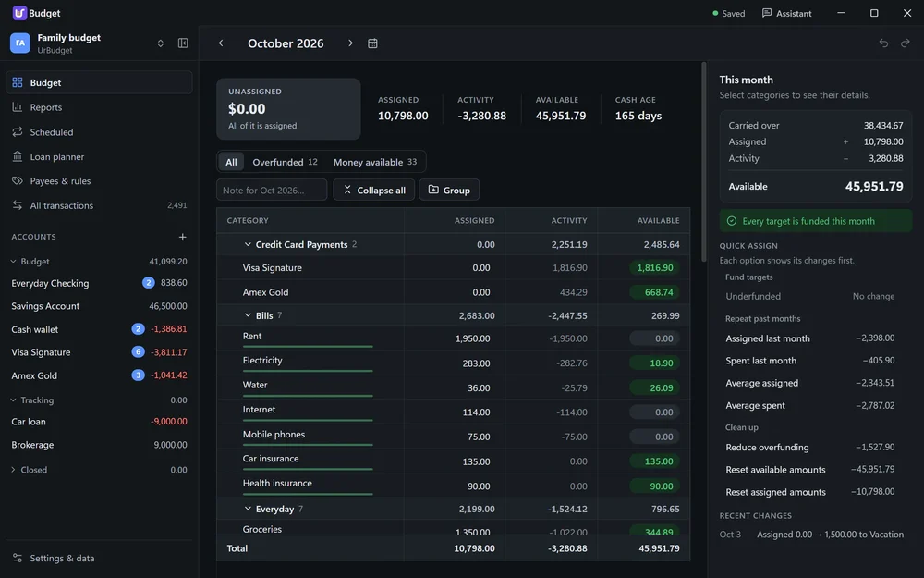Open Payees & rules page
Image resolution: width=924 pixels, height=578 pixels.
99,180
